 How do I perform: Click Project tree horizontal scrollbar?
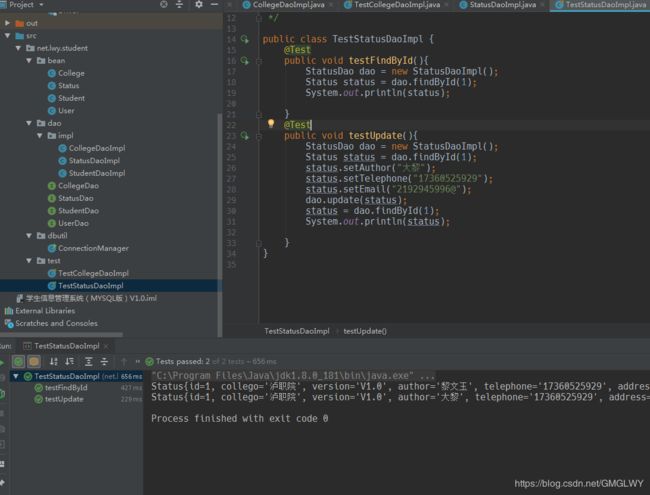click(x=61, y=334)
